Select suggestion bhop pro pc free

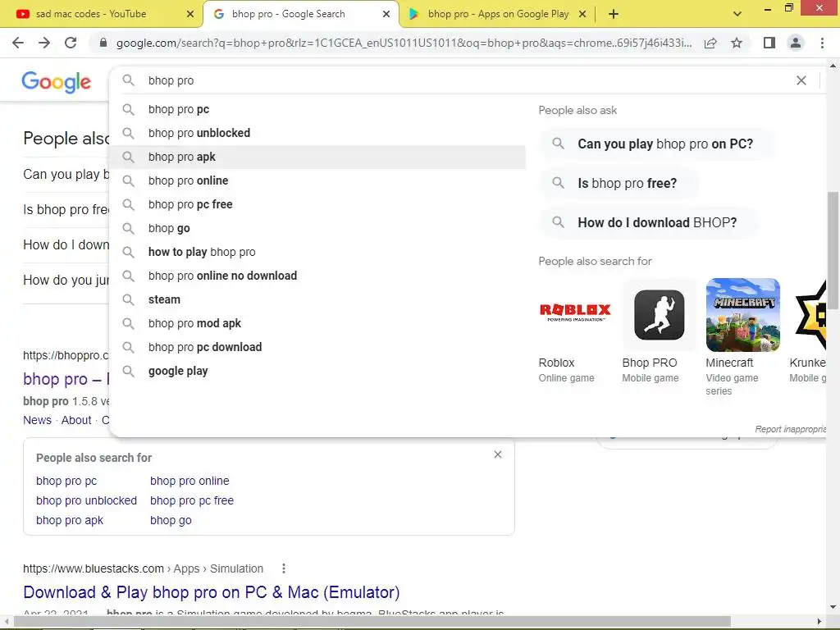[x=317, y=204]
